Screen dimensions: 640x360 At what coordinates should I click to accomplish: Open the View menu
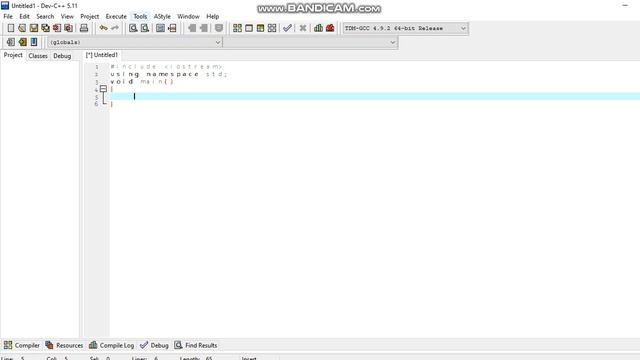tap(67, 16)
